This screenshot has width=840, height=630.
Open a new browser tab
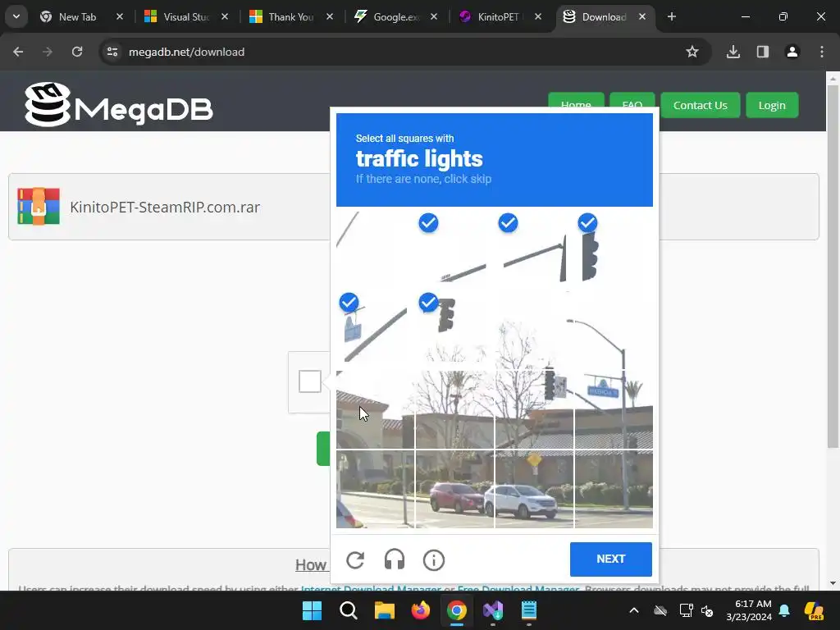(x=671, y=16)
